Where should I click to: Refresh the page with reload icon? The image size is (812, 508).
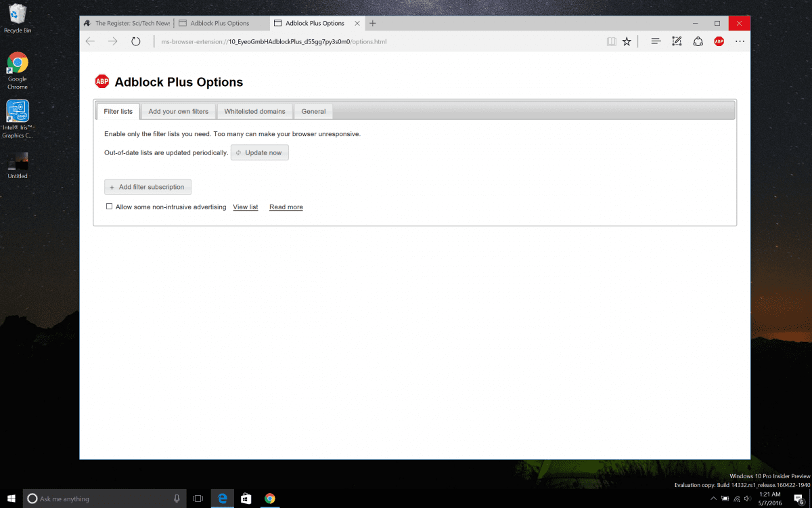click(x=136, y=41)
